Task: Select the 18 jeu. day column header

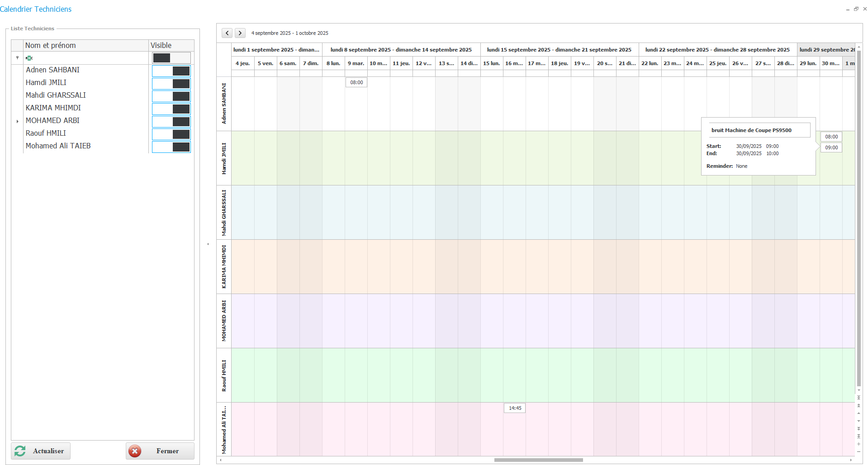Action: point(560,63)
